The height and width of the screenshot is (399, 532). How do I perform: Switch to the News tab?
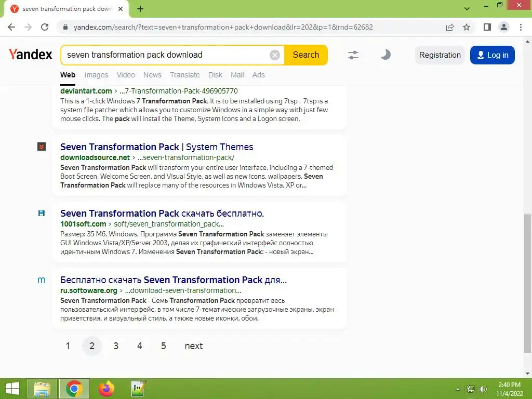pos(152,75)
